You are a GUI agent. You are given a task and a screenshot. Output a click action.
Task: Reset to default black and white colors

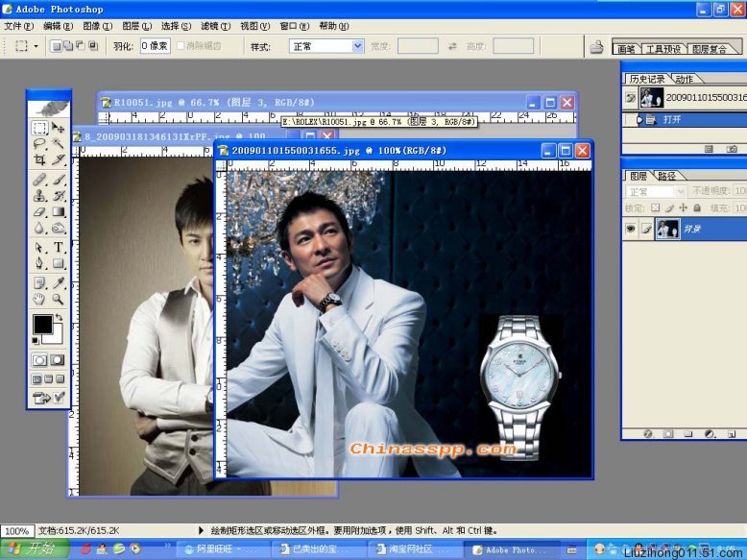click(x=36, y=340)
